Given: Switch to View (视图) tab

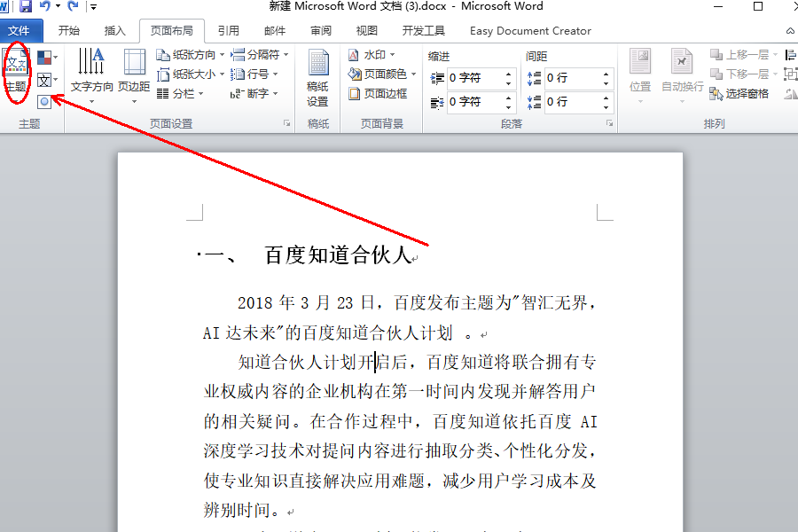Looking at the screenshot, I should (x=367, y=30).
